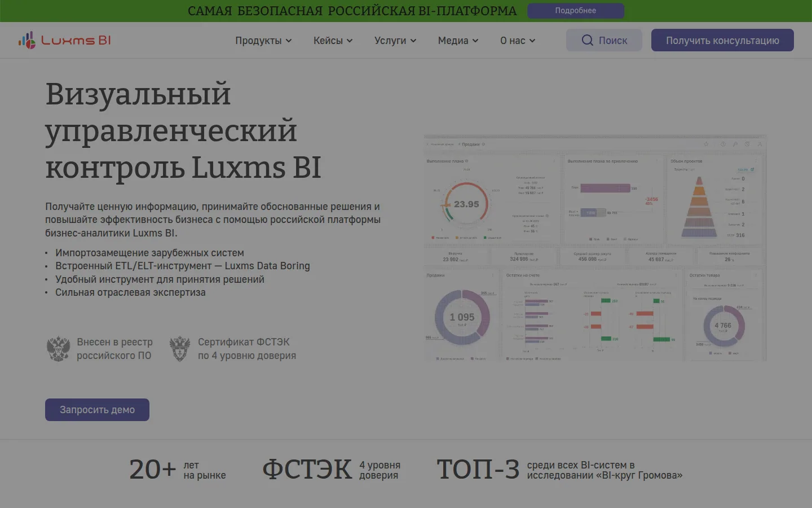Click the paragraph starting with Получайте ценную информацию
Image resolution: width=812 pixels, height=508 pixels.
pyautogui.click(x=213, y=220)
